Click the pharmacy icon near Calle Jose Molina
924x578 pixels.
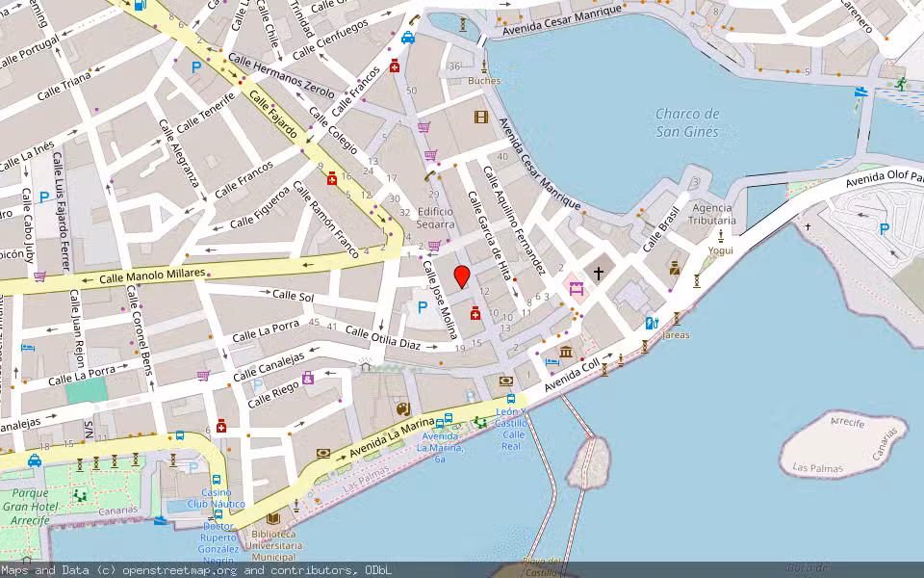(475, 313)
